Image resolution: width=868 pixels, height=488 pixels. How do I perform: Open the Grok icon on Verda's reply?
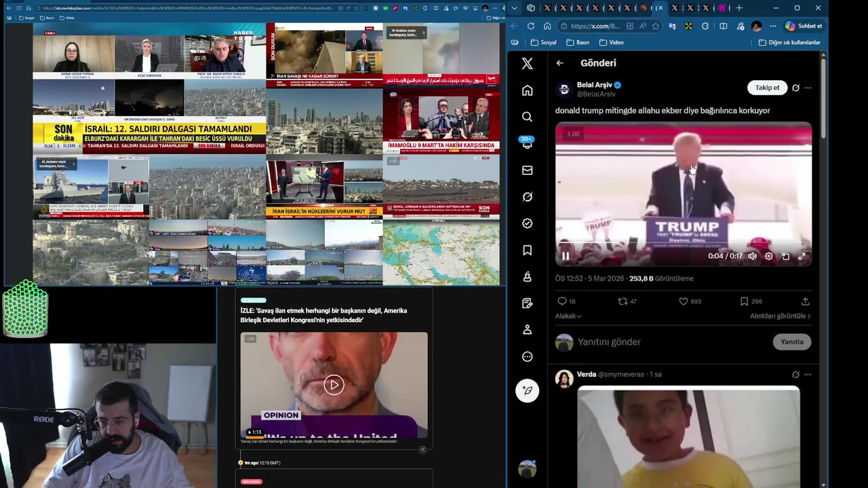795,374
